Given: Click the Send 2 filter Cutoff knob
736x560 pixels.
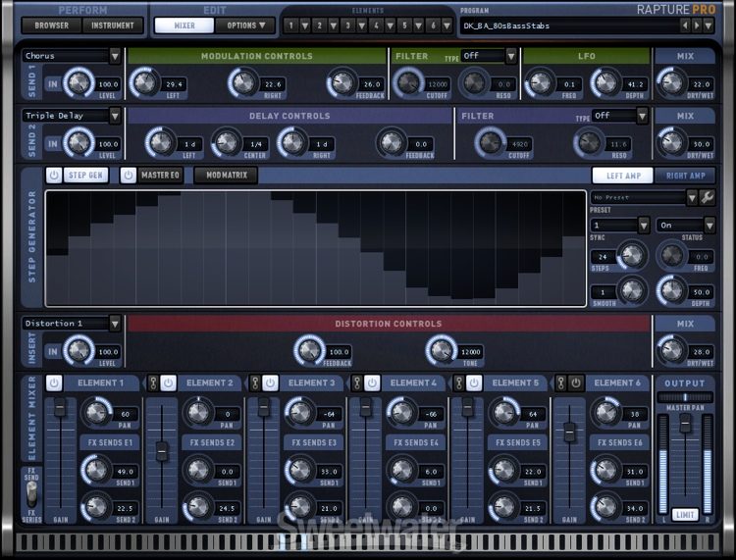Looking at the screenshot, I should (x=490, y=142).
